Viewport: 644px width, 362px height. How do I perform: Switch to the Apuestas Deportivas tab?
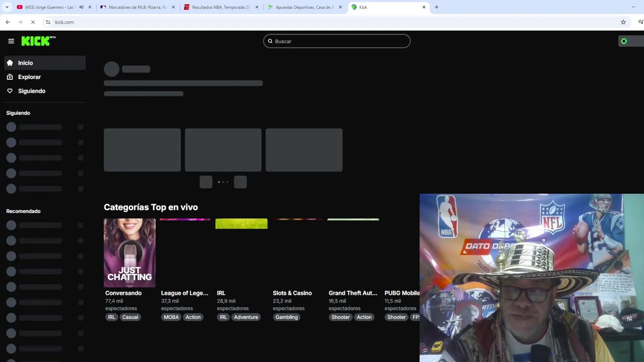pyautogui.click(x=304, y=7)
